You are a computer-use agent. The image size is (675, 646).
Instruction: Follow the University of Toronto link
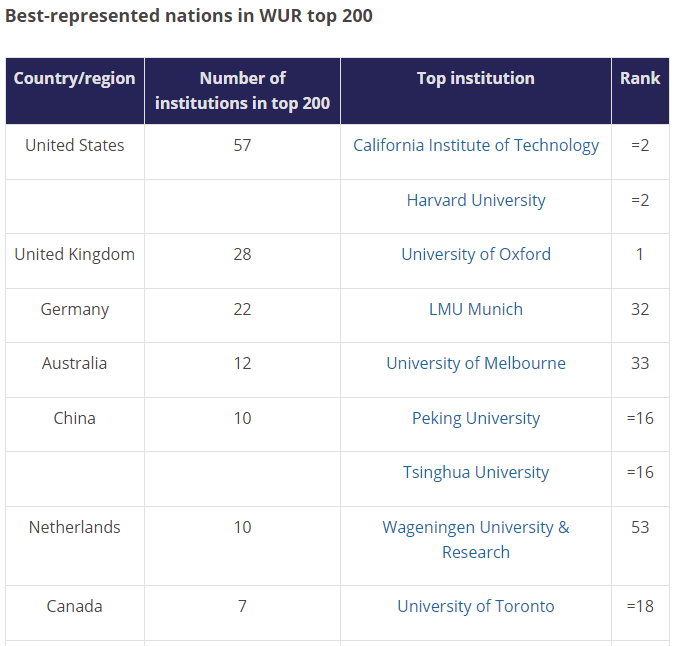click(x=476, y=606)
